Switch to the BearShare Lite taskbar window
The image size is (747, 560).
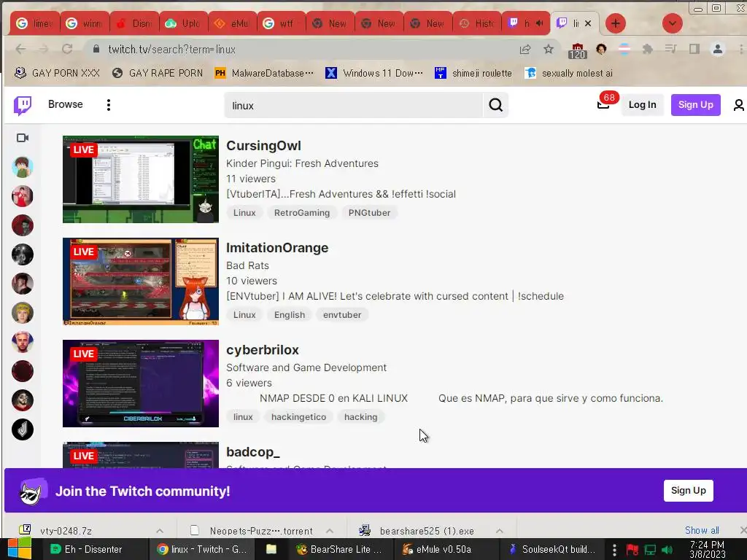pos(340,550)
